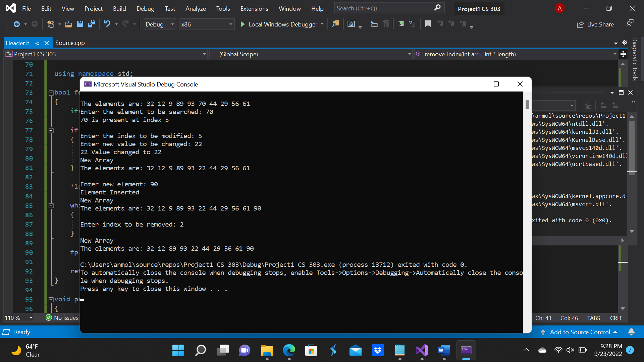Toggle a bookmark on the current line
This screenshot has height=362, width=644.
coord(428,24)
